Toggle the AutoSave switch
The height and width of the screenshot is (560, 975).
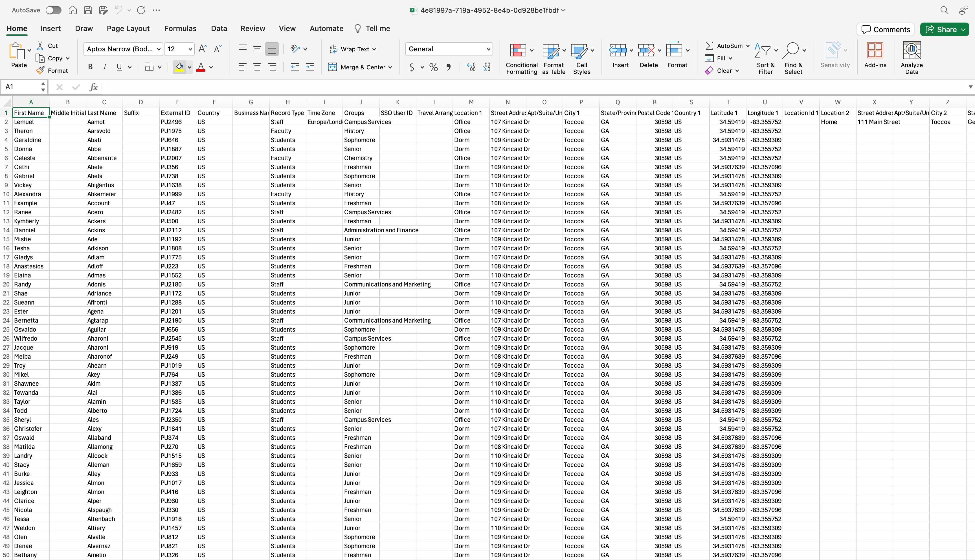tap(54, 10)
